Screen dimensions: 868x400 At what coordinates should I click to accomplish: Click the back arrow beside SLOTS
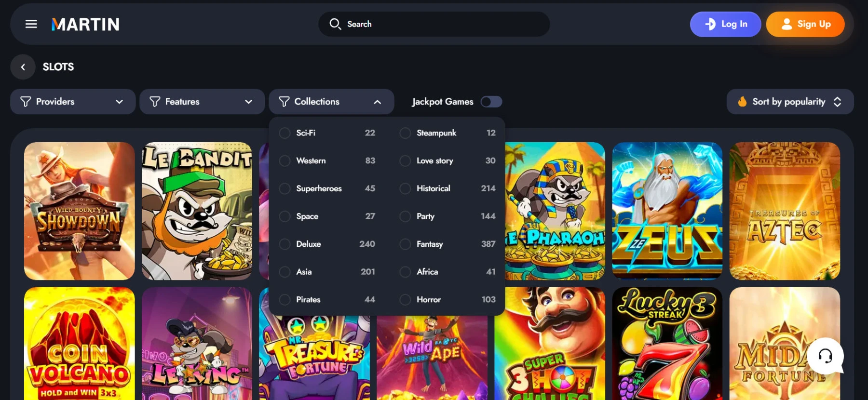[x=23, y=67]
